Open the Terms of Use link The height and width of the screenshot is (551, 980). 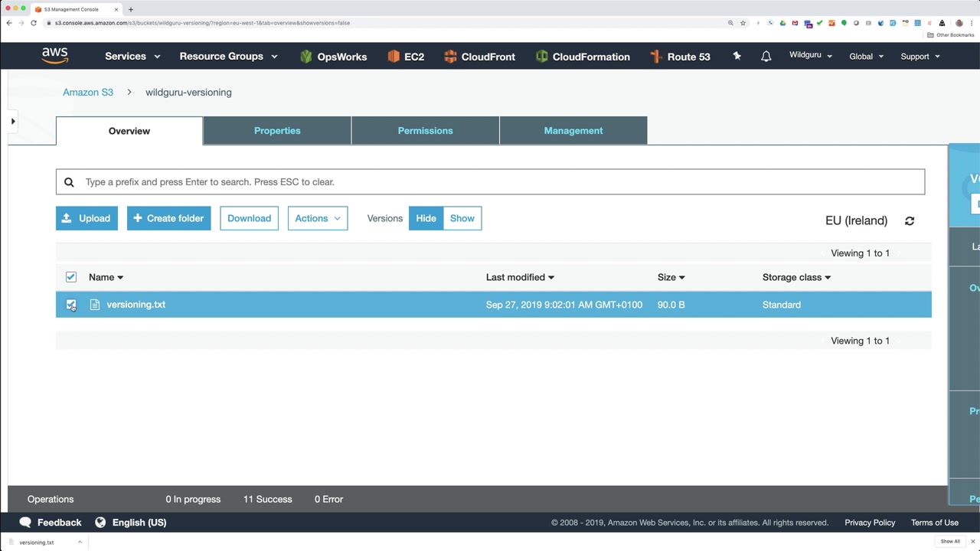pos(935,523)
